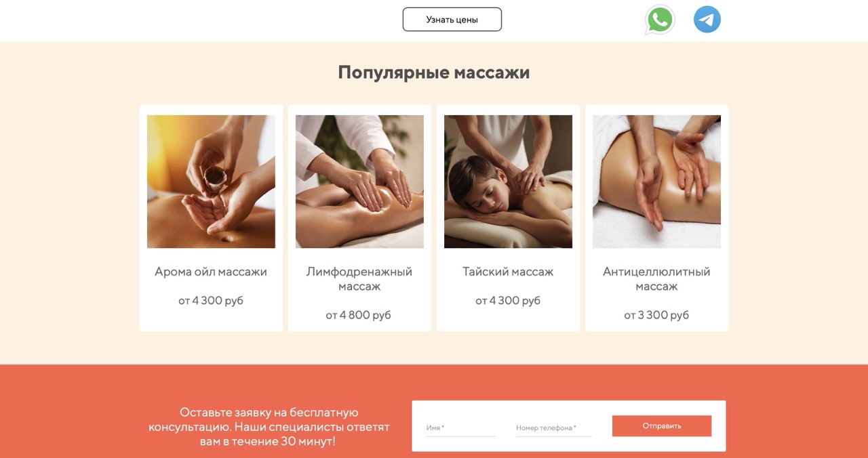Open the Тайский массаж photo
Screen dimensions: 868x458
[x=508, y=182]
